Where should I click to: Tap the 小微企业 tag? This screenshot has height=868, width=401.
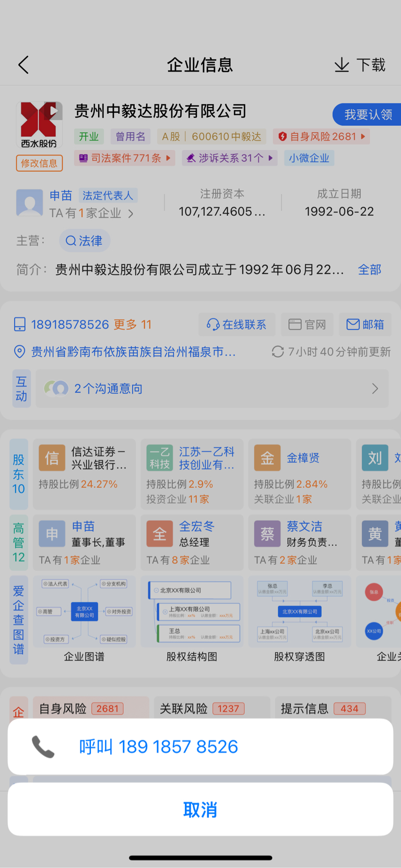click(x=309, y=158)
